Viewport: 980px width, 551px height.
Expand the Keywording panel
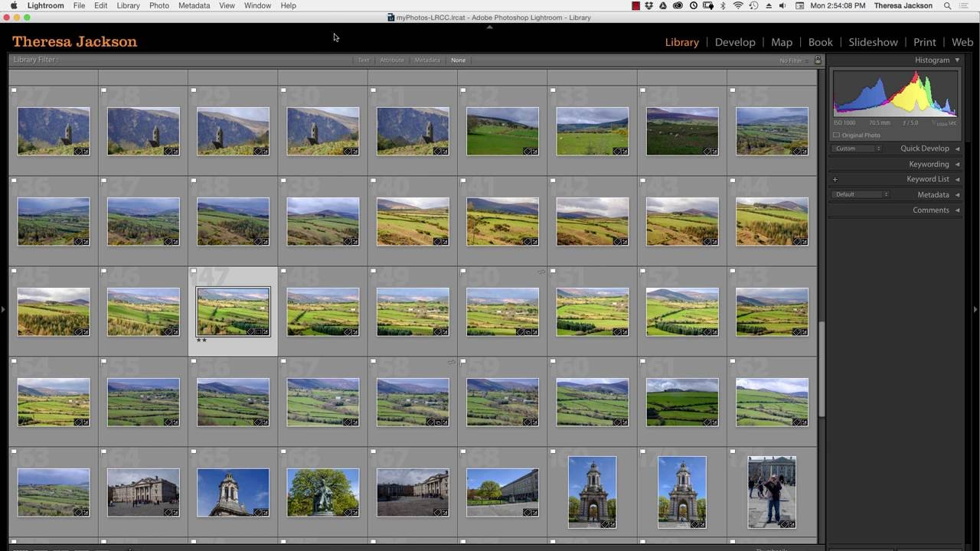957,164
